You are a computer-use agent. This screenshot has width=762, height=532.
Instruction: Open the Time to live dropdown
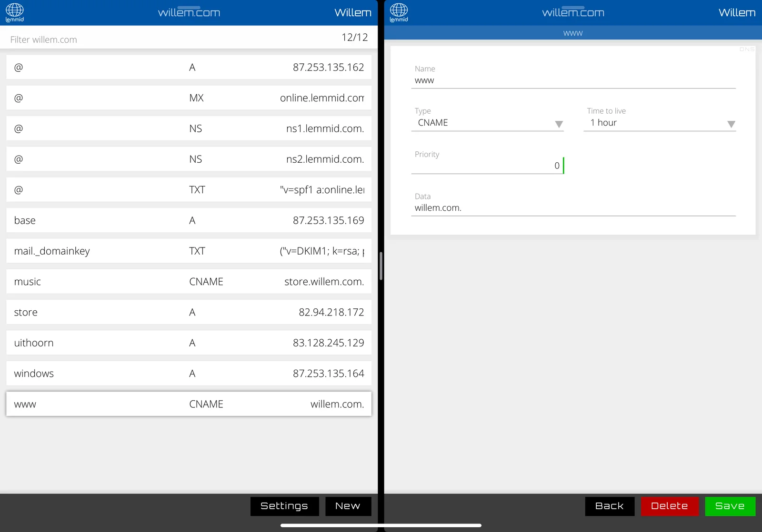[660, 123]
